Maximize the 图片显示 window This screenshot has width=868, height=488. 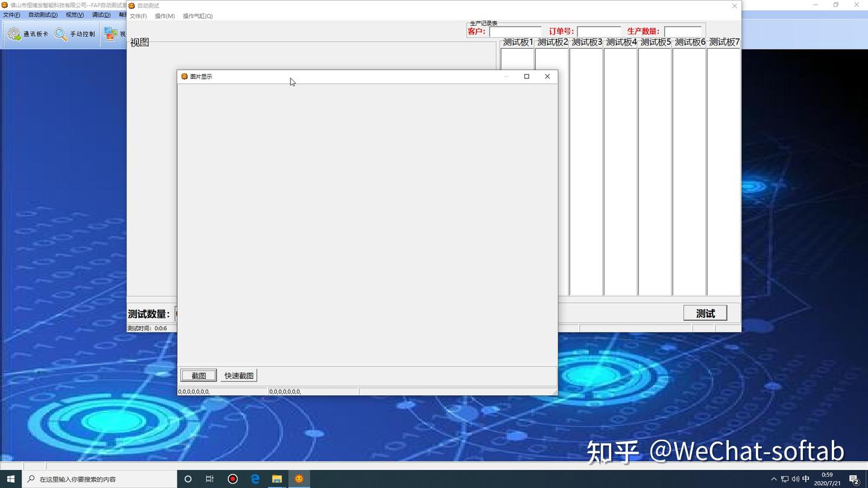(527, 77)
